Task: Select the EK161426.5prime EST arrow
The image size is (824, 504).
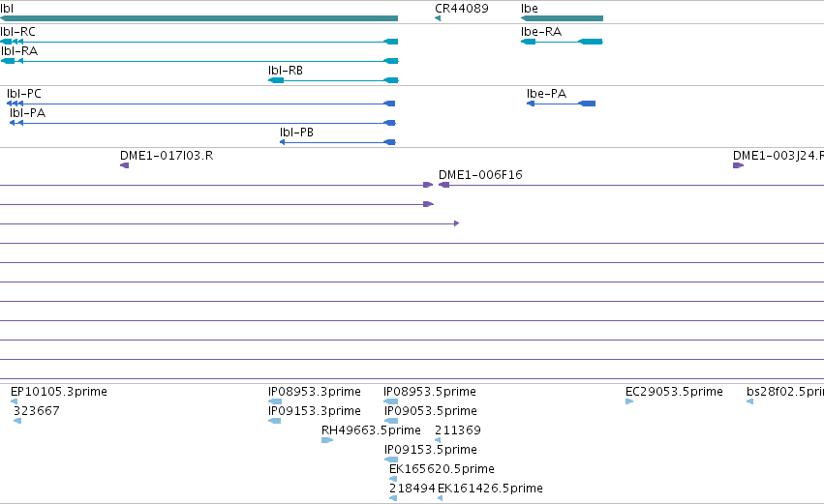Action: click(x=441, y=498)
